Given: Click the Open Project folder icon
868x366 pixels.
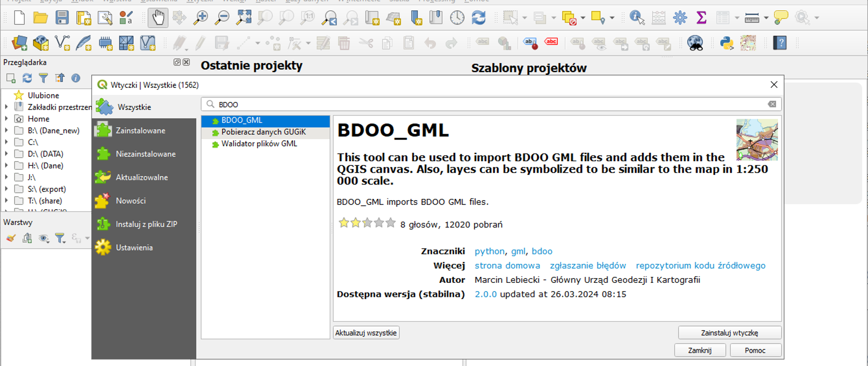Looking at the screenshot, I should (41, 18).
